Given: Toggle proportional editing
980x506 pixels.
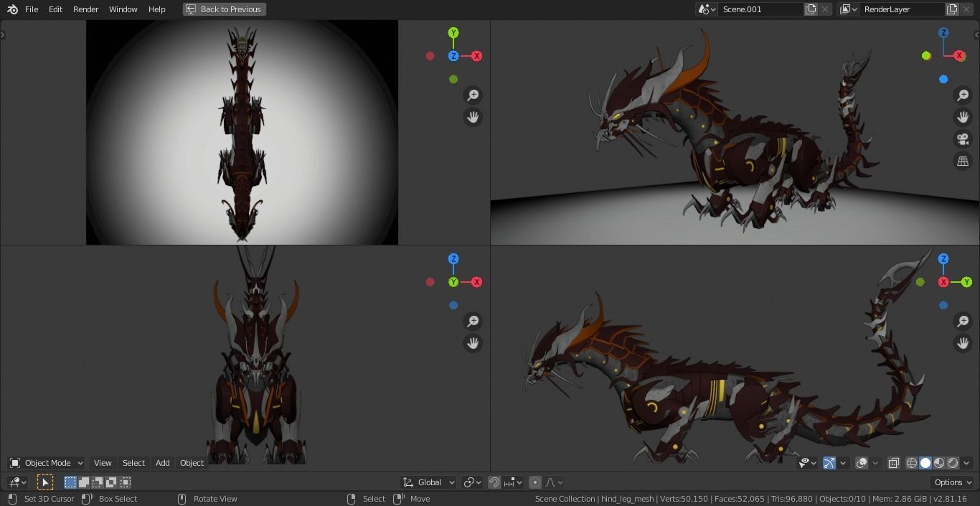Looking at the screenshot, I should point(535,482).
